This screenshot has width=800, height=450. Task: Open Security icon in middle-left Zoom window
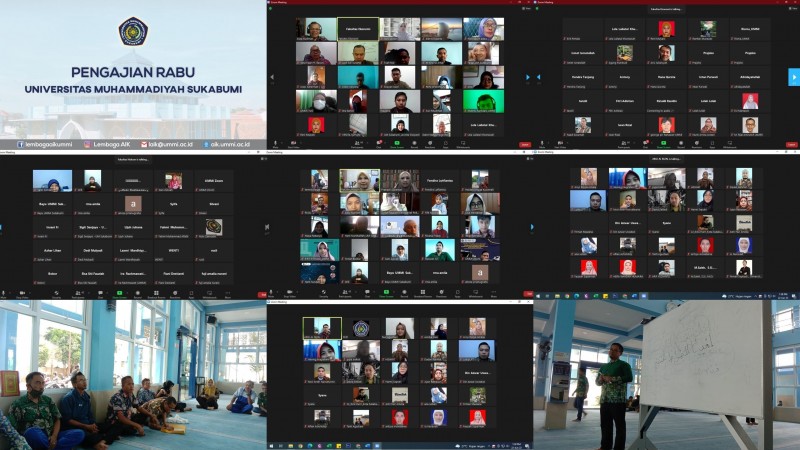[x=59, y=294]
